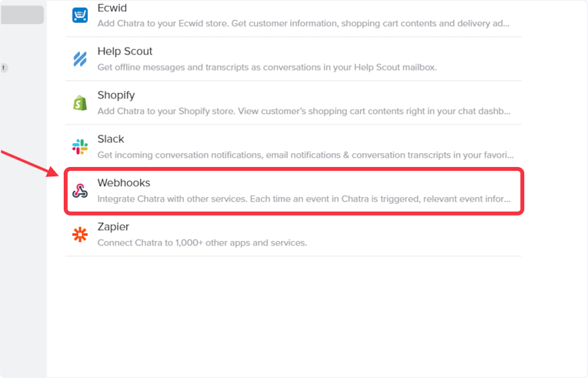Click the Webhooks description about triggered events
The image size is (588, 378).
pos(304,199)
